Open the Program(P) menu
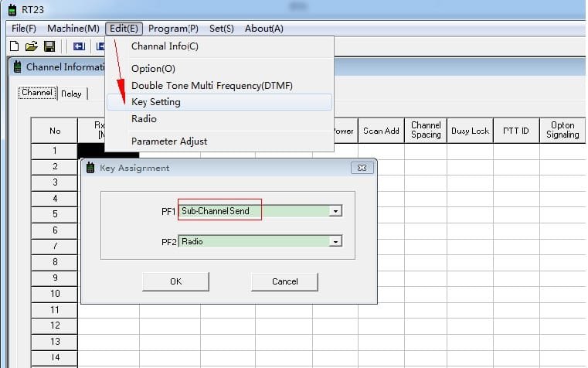This screenshot has height=368, width=588. point(173,29)
